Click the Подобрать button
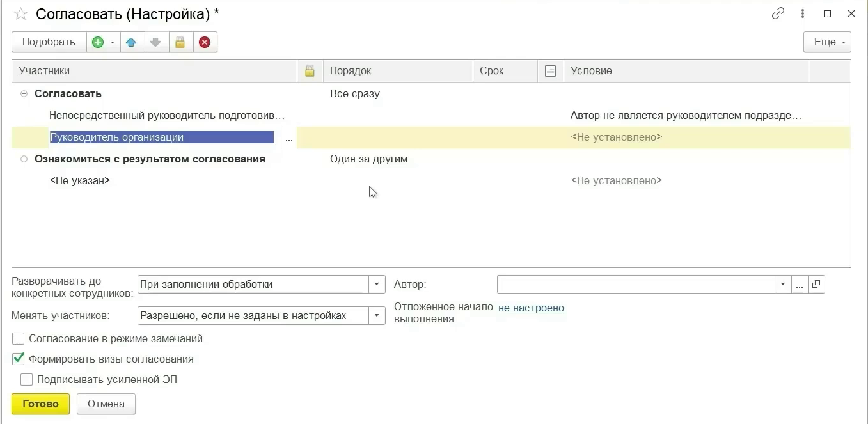This screenshot has width=868, height=424. tap(49, 42)
